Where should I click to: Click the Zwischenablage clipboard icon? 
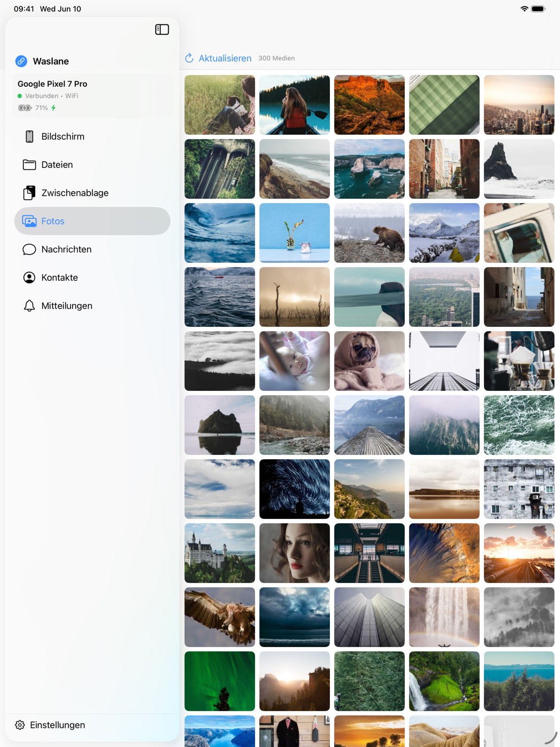[29, 193]
